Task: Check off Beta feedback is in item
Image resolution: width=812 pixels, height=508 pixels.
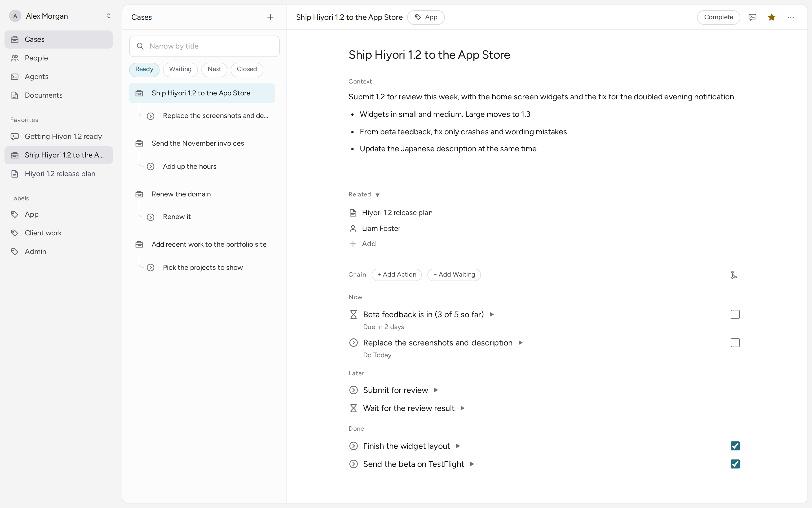Action: point(735,314)
